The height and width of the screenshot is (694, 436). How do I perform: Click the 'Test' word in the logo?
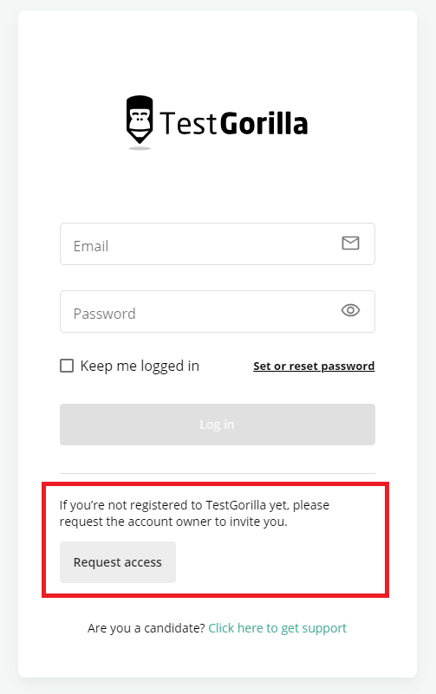(x=188, y=123)
